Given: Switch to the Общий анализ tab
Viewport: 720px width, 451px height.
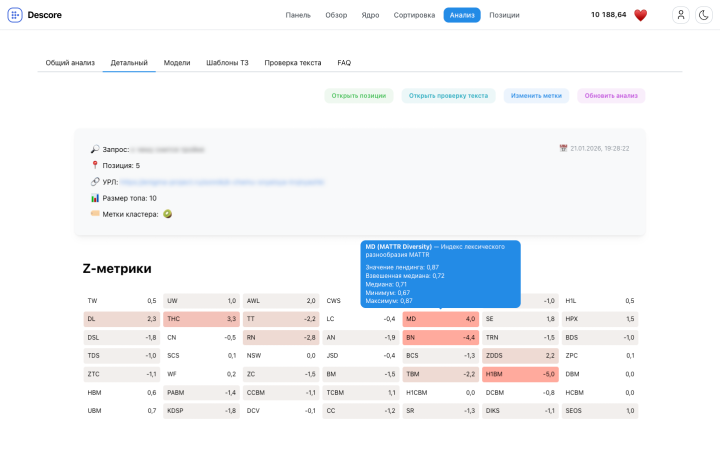Looking at the screenshot, I should pyautogui.click(x=70, y=62).
